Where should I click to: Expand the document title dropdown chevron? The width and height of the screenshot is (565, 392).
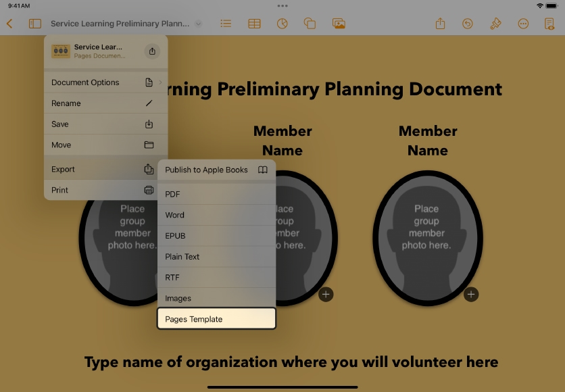pyautogui.click(x=198, y=24)
